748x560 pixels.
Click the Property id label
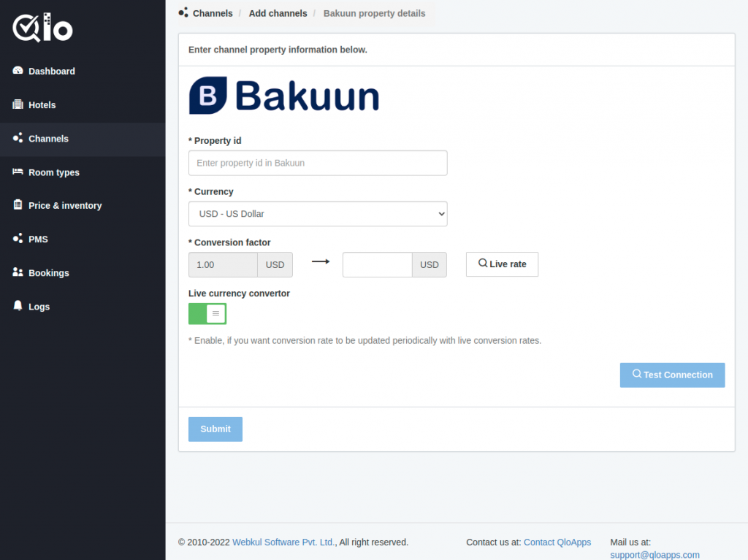tap(215, 141)
